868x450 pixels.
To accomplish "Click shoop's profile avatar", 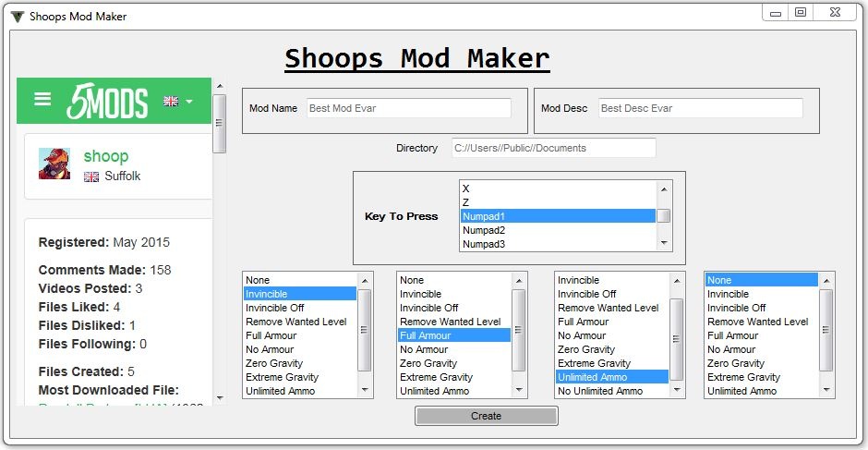I will pos(54,164).
